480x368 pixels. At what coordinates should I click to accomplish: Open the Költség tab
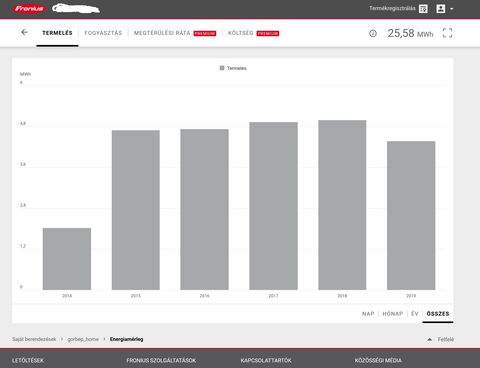click(241, 33)
